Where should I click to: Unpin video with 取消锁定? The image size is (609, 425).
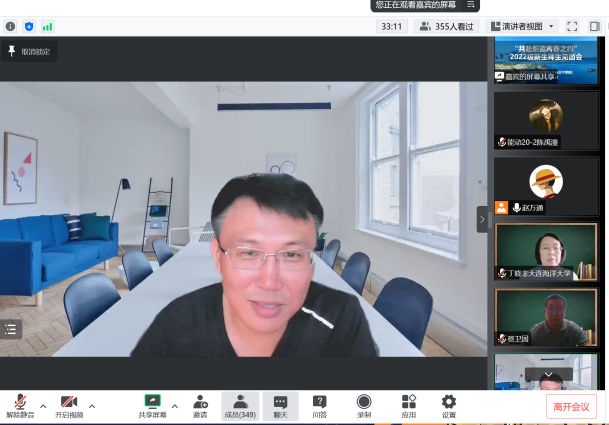pos(29,51)
